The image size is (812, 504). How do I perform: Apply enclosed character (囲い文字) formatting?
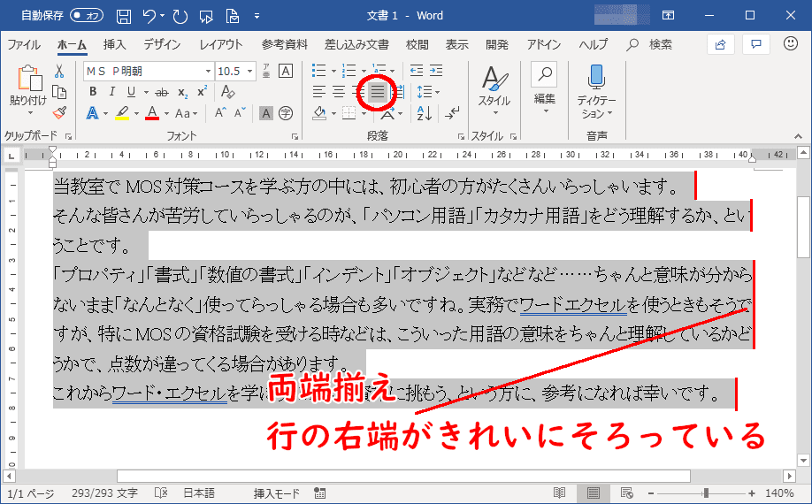pyautogui.click(x=286, y=113)
